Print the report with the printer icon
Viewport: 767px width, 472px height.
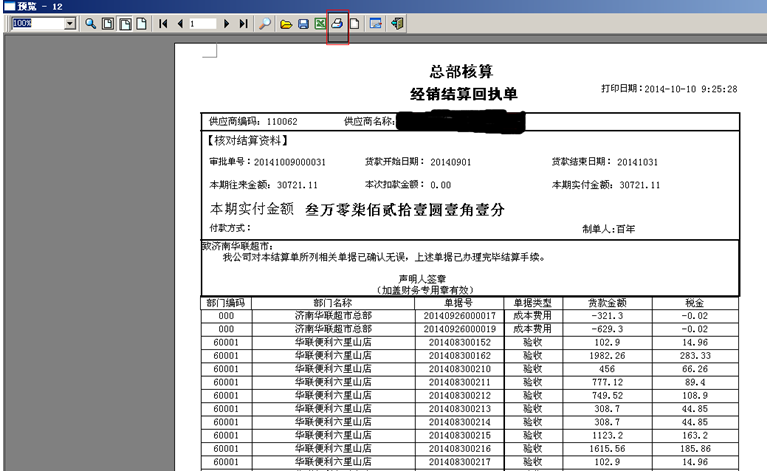coord(337,23)
